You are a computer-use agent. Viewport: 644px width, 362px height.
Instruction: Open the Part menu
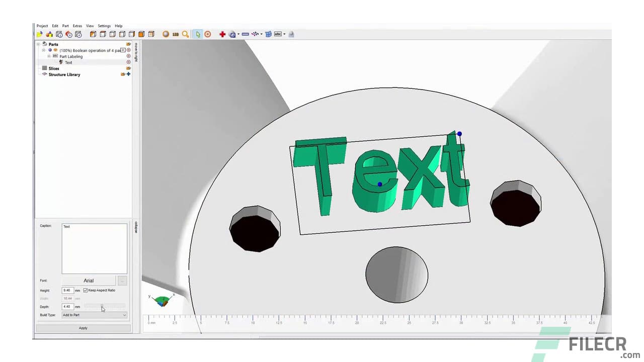65,26
